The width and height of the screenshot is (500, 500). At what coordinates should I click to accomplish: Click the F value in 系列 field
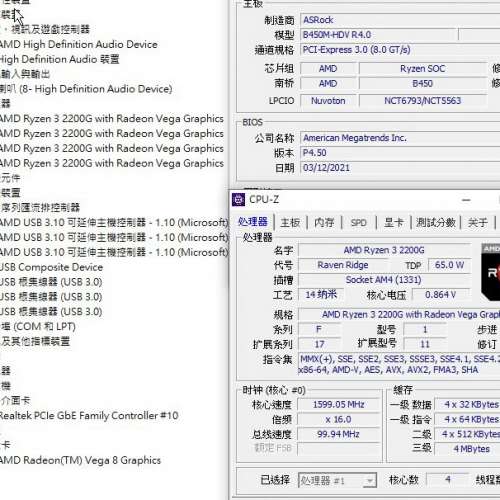click(319, 330)
